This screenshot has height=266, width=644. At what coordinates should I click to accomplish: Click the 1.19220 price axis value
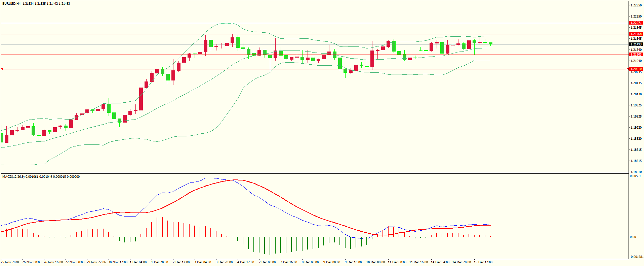[636, 128]
